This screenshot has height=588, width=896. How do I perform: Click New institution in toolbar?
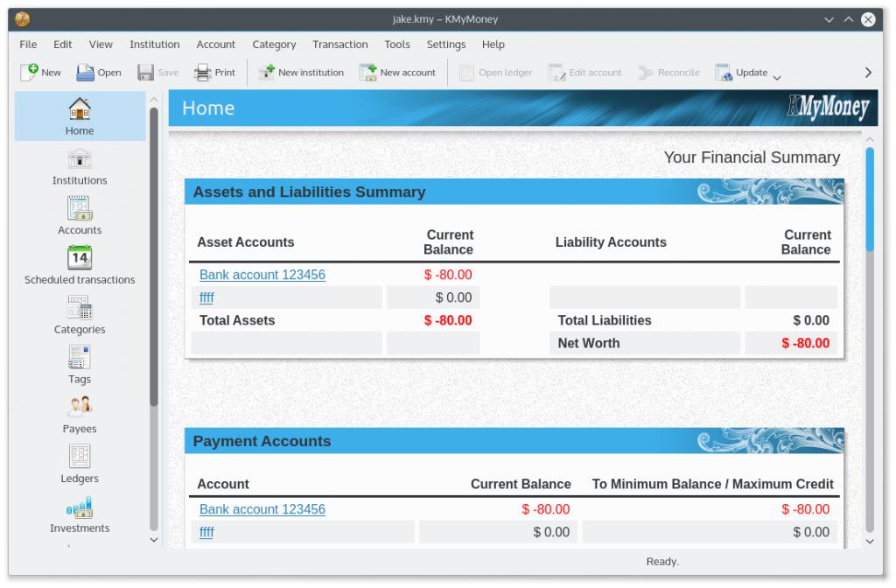[x=301, y=73]
